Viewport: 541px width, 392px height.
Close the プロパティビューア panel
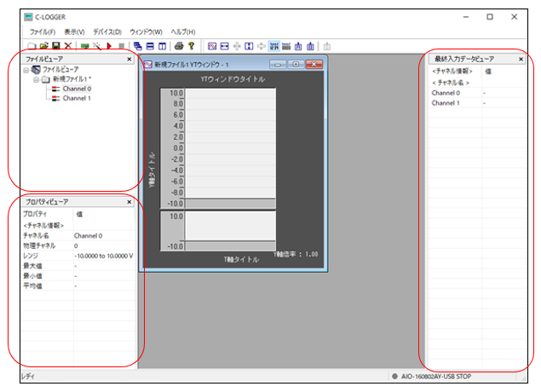(129, 202)
